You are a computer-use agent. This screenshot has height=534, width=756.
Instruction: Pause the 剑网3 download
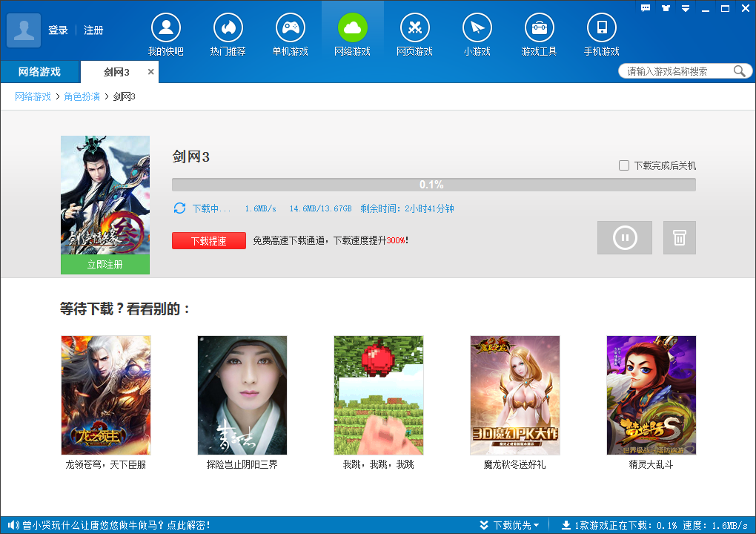624,237
